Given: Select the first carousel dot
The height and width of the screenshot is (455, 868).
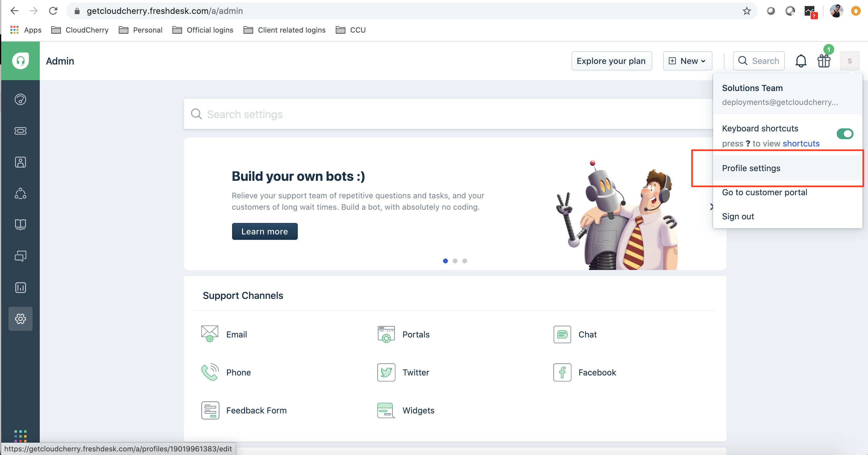Looking at the screenshot, I should point(445,261).
